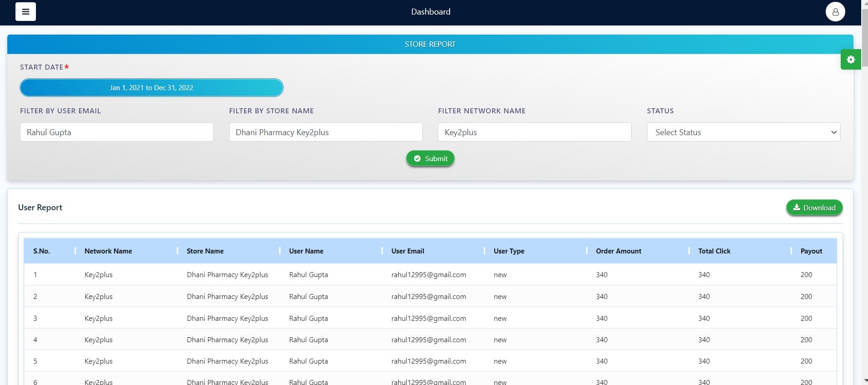Select Dhani Pharmacy Key2plus in row 2
This screenshot has height=385, width=868.
227,297
